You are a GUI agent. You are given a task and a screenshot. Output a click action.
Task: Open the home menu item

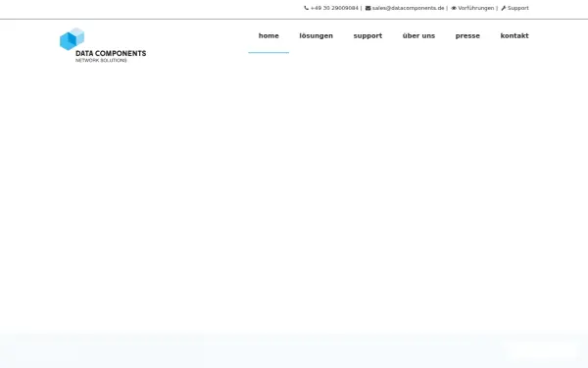pyautogui.click(x=269, y=35)
